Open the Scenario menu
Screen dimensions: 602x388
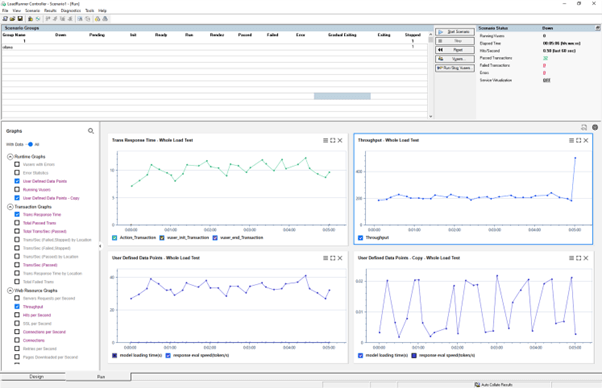point(32,10)
